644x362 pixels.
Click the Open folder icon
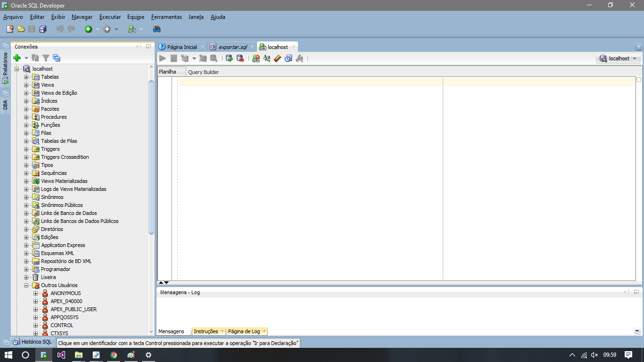21,29
